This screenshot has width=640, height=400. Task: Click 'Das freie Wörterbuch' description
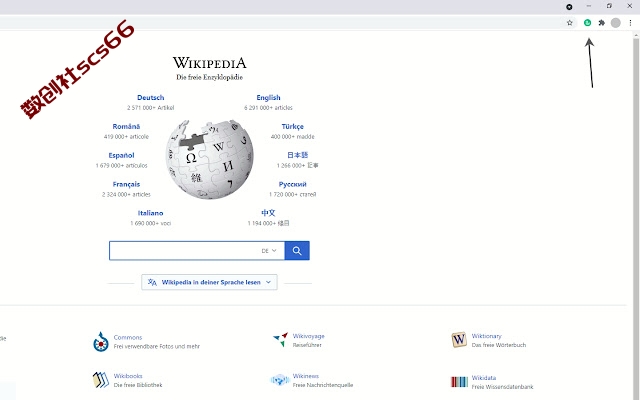pos(499,345)
